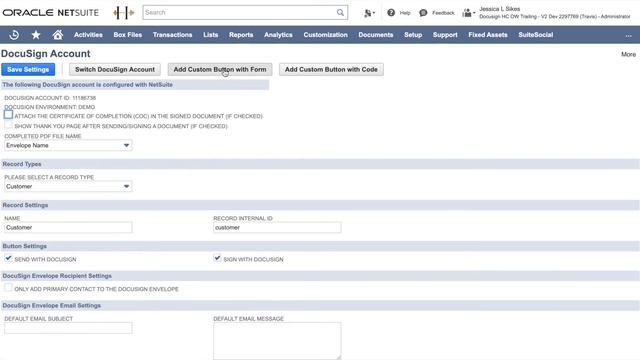Open the Activities menu
Screen dimensions: 640x360
88,35
